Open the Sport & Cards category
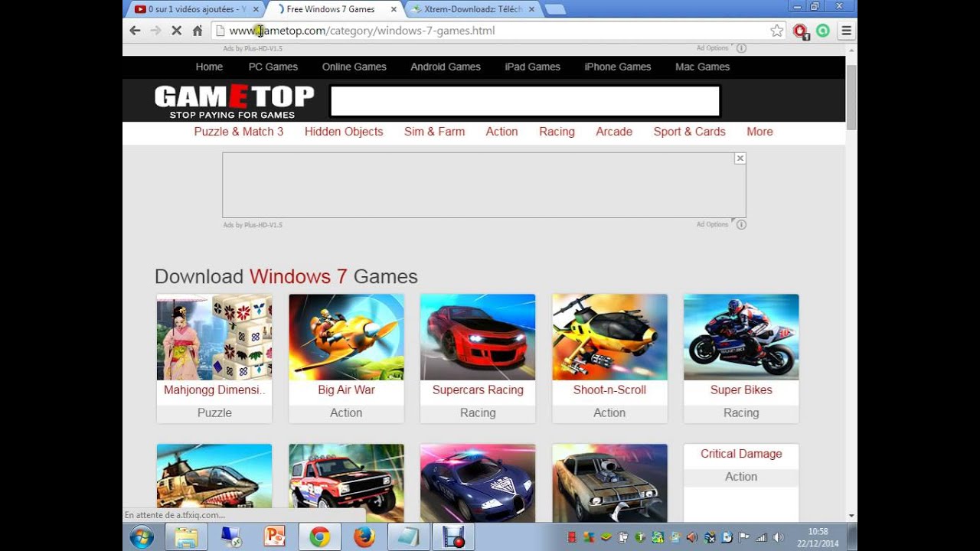This screenshot has height=551, width=980. tap(689, 132)
